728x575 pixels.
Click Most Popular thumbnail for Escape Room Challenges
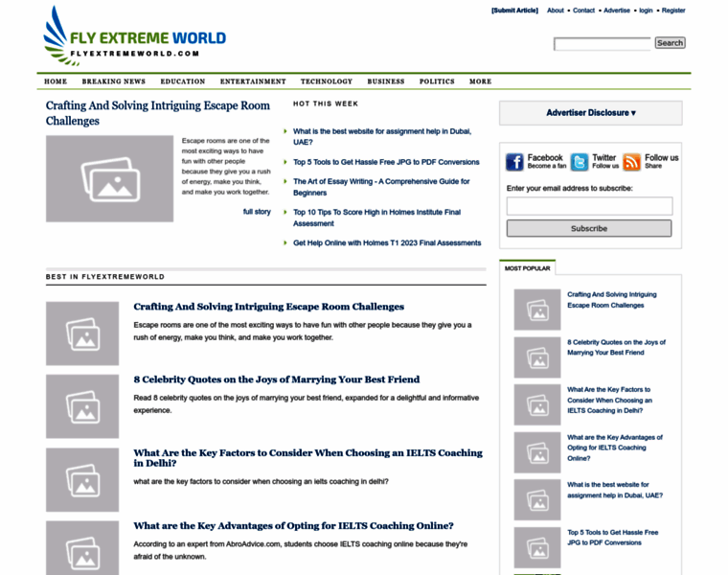pos(537,310)
